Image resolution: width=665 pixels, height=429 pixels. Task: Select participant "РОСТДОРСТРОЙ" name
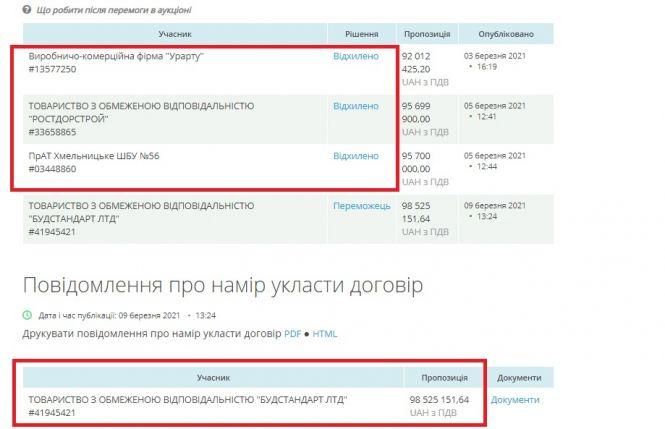141,112
